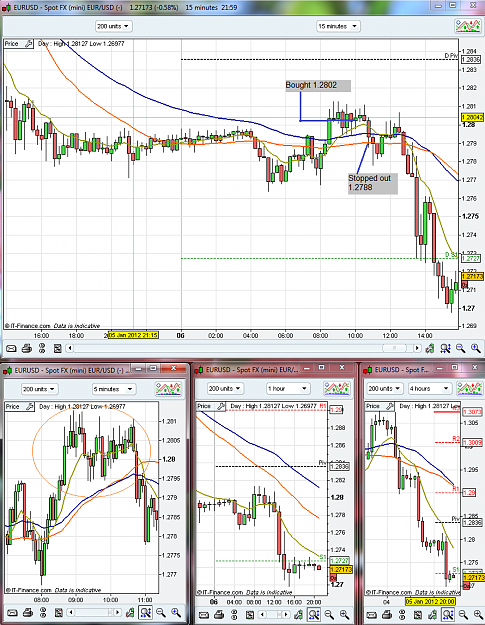Click the chain link icon in the 1-hour window
485x625 pixels.
234,615
